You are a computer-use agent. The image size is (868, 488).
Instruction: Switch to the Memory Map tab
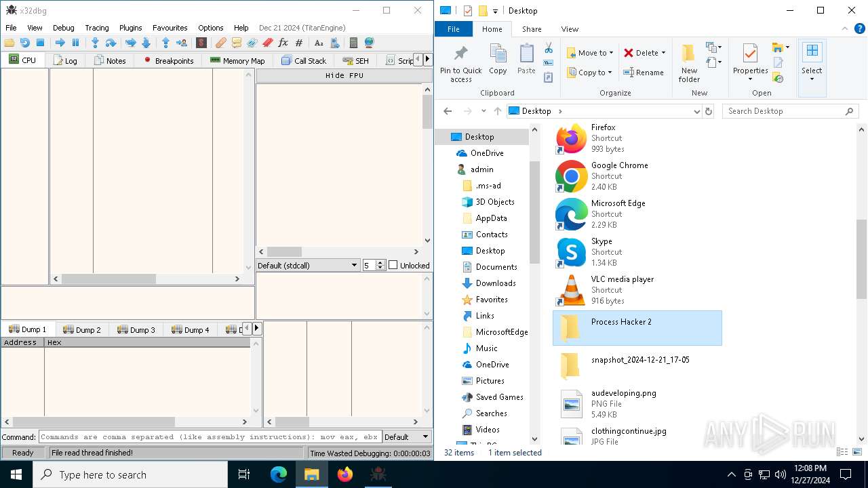237,60
